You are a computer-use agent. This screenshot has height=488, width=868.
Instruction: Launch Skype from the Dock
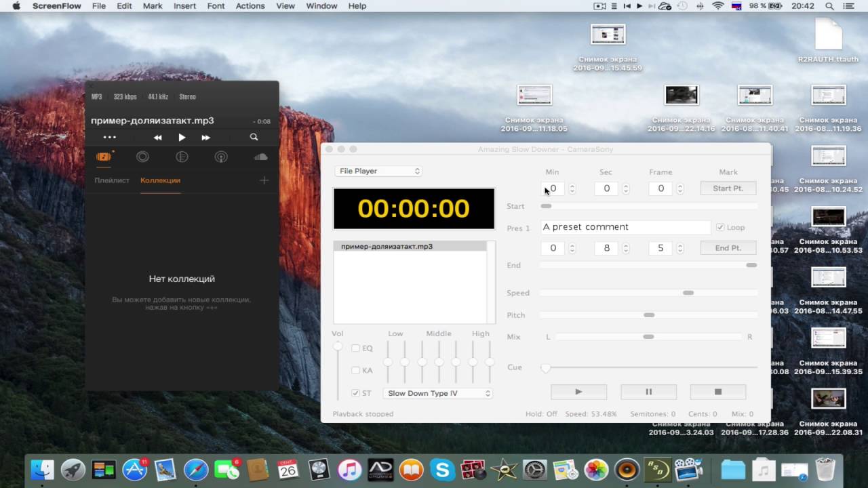pos(442,469)
